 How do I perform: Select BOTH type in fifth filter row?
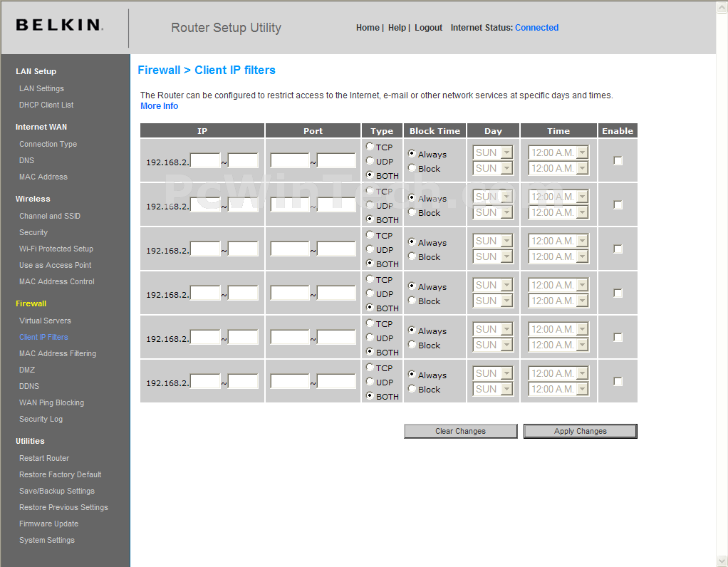370,352
